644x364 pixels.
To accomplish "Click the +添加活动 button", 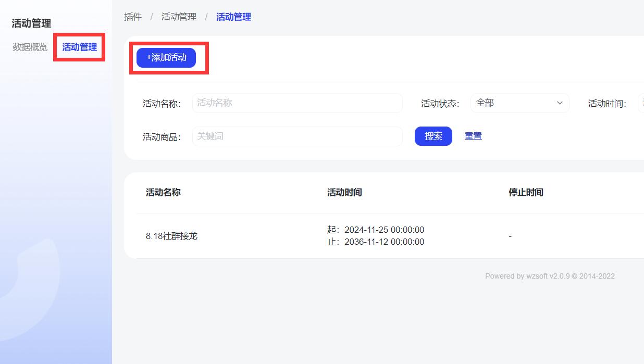I will (x=166, y=58).
